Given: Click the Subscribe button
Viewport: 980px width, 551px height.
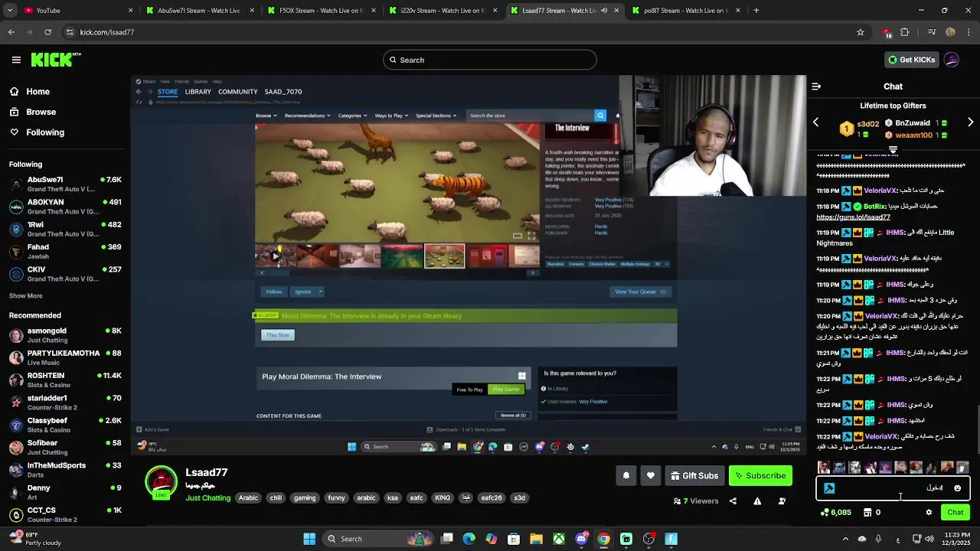Looking at the screenshot, I should pos(760,476).
